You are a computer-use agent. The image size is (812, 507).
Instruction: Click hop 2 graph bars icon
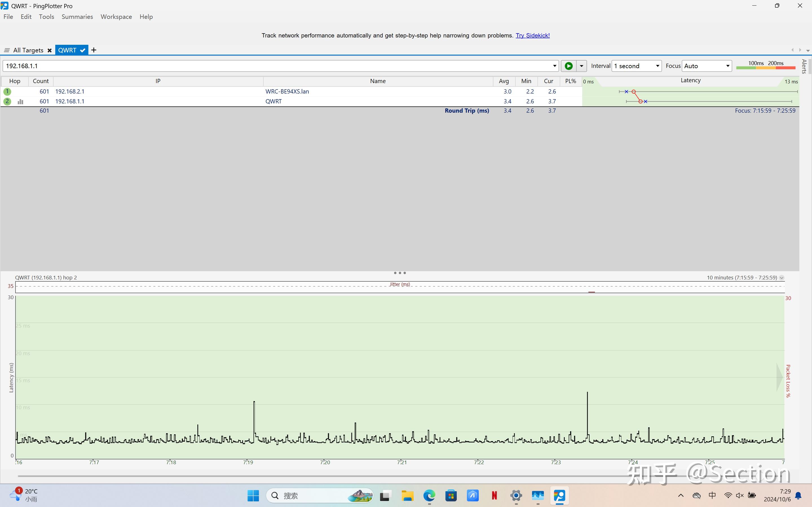[21, 102]
